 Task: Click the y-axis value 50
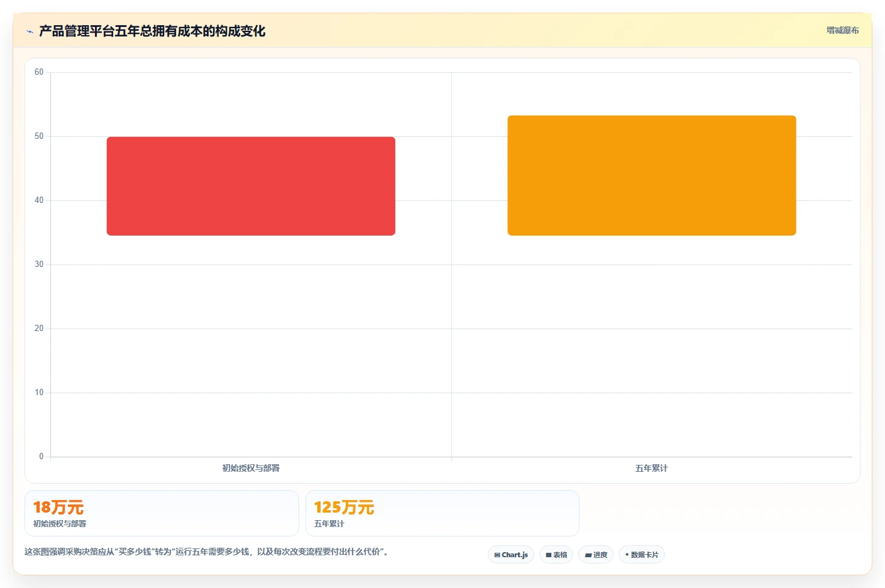tap(39, 136)
